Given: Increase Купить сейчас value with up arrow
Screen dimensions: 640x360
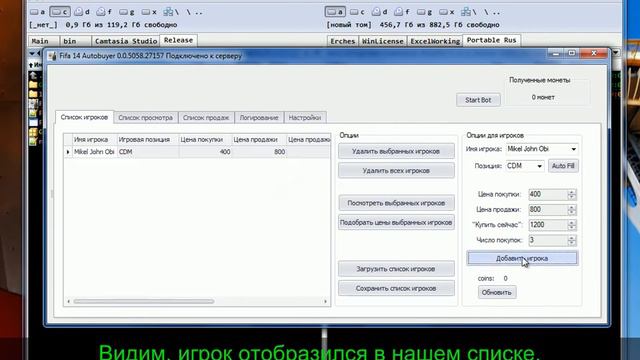Looking at the screenshot, I should tap(571, 222).
